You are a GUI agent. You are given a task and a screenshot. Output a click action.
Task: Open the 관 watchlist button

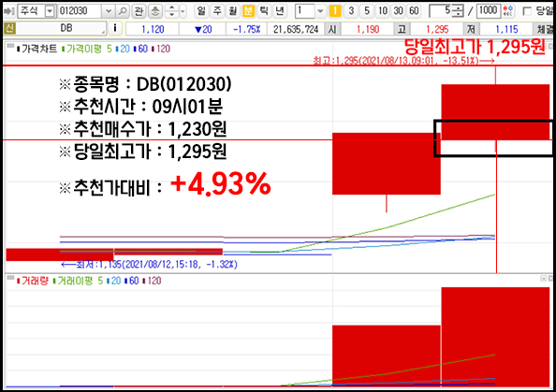tap(139, 11)
